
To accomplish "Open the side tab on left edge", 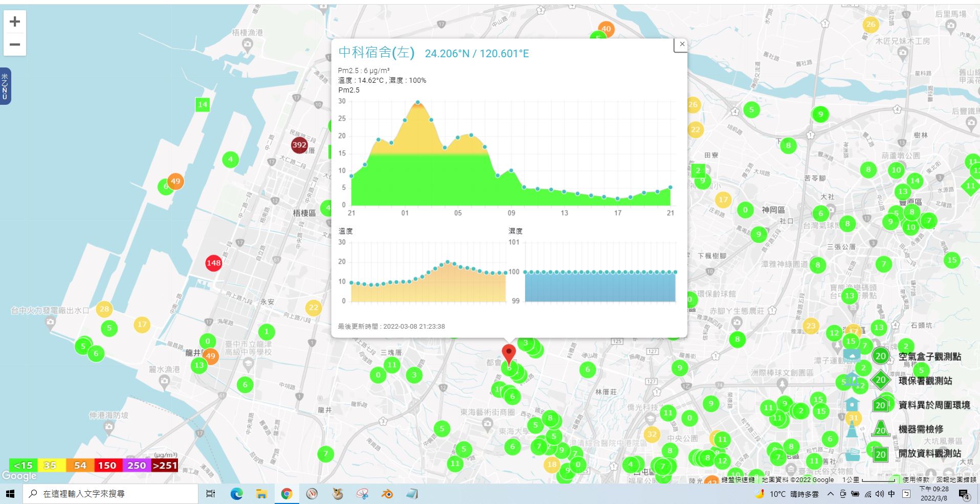I will pos(5,86).
